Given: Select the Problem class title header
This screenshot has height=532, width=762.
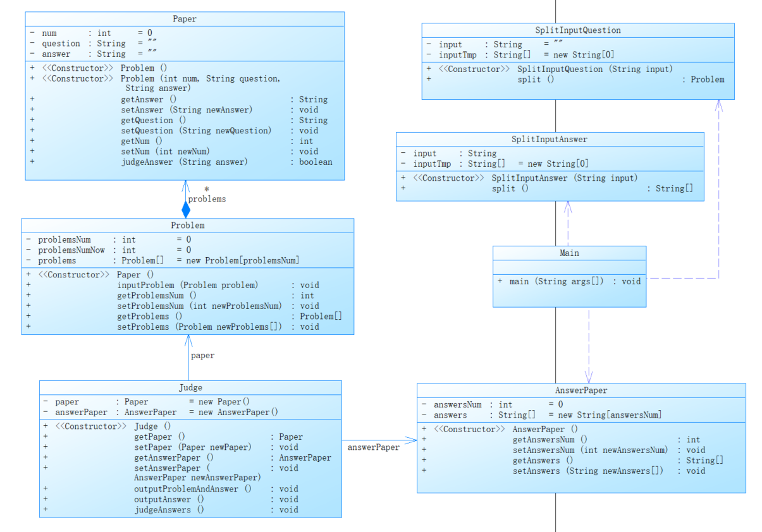Looking at the screenshot, I should 188,226.
